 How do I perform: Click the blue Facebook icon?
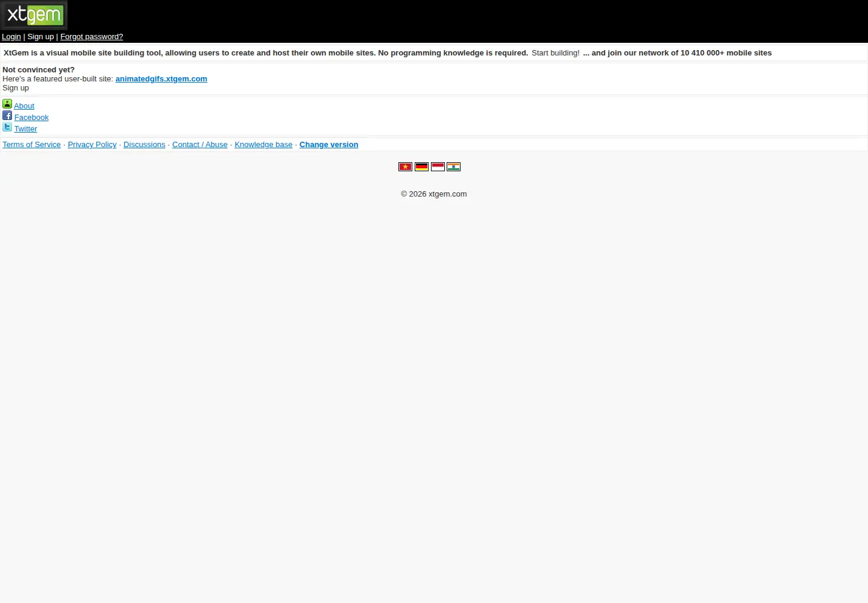[x=7, y=115]
